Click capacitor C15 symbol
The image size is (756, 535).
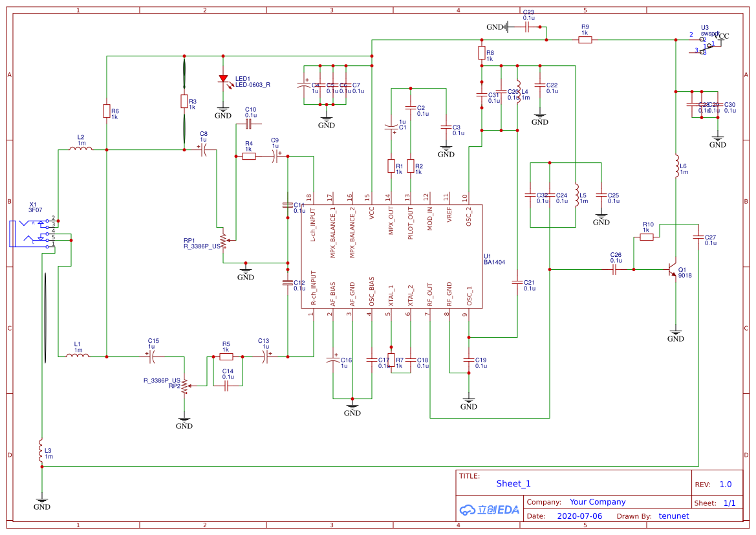[x=151, y=357]
